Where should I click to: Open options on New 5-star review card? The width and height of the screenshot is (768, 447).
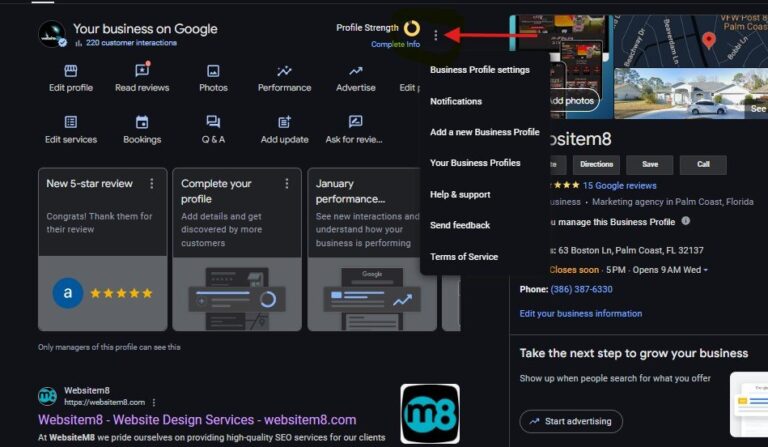[x=152, y=184]
